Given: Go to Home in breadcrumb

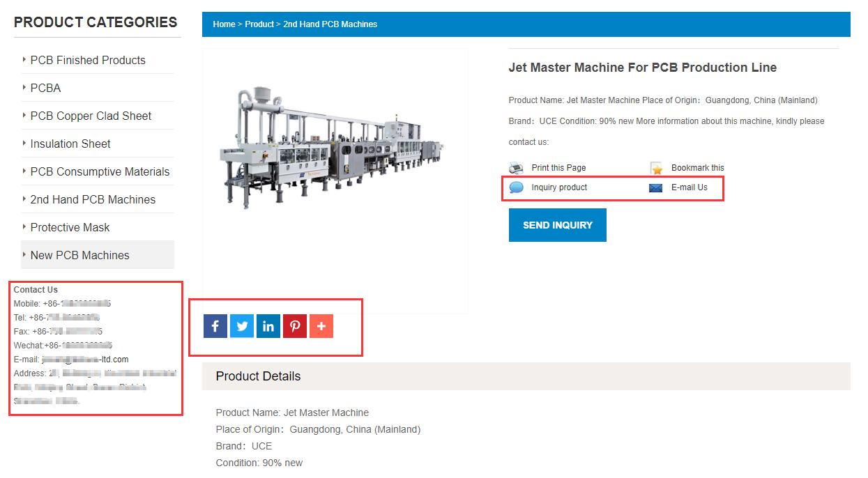Looking at the screenshot, I should [224, 24].
